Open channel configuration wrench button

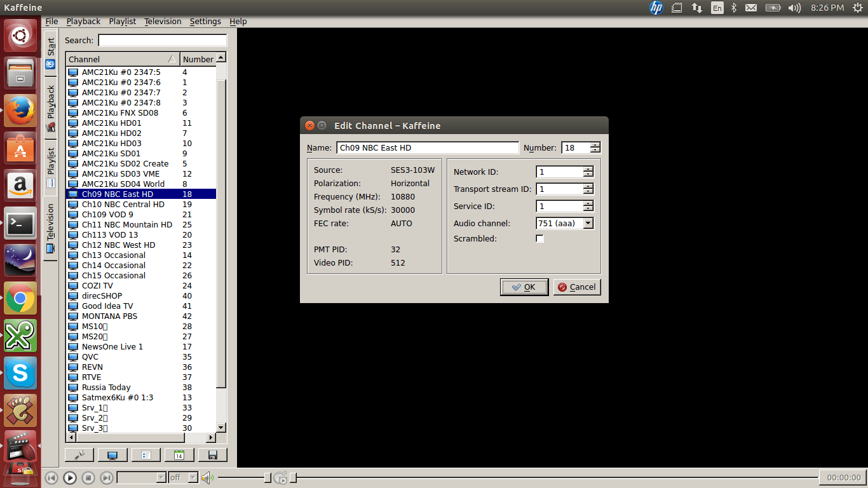(x=79, y=455)
